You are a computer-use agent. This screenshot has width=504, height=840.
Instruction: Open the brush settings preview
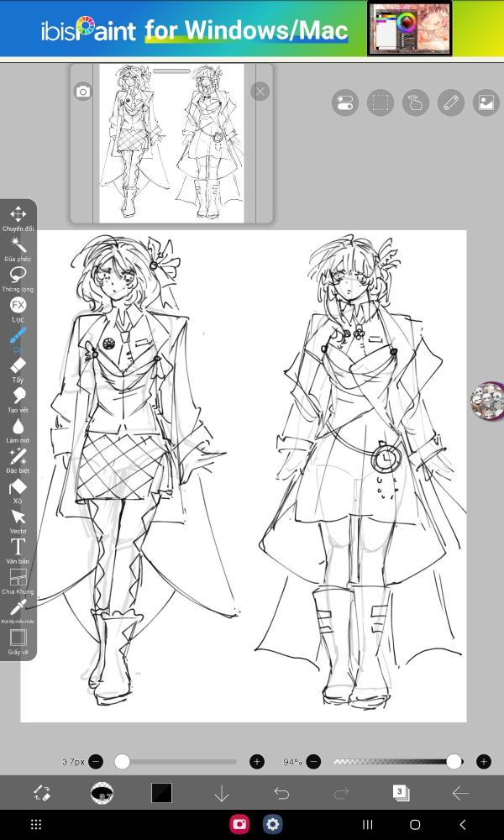point(102,793)
